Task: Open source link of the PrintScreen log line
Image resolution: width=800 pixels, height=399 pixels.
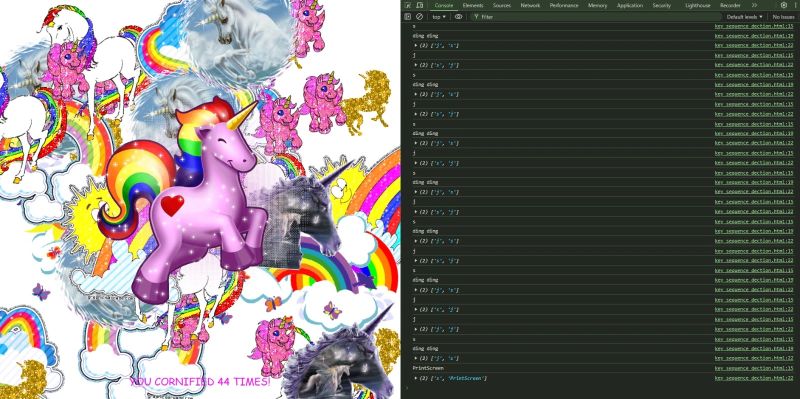Action: [x=754, y=368]
